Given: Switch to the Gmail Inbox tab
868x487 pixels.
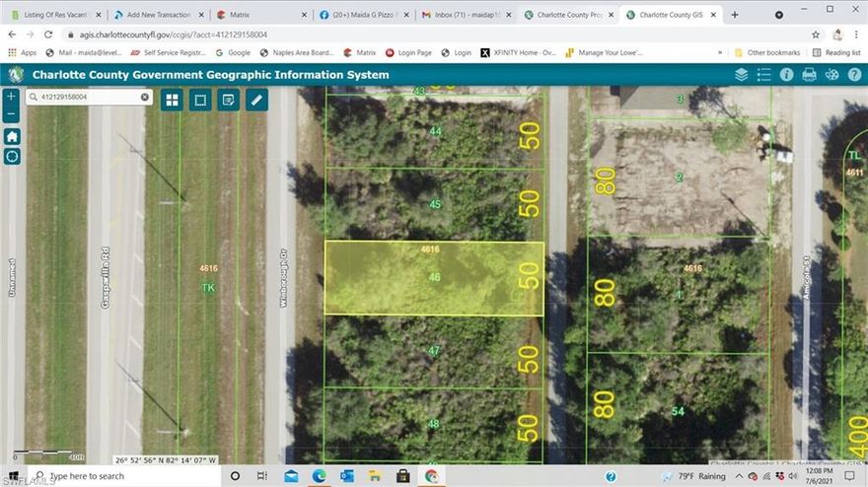Looking at the screenshot, I should 468,15.
